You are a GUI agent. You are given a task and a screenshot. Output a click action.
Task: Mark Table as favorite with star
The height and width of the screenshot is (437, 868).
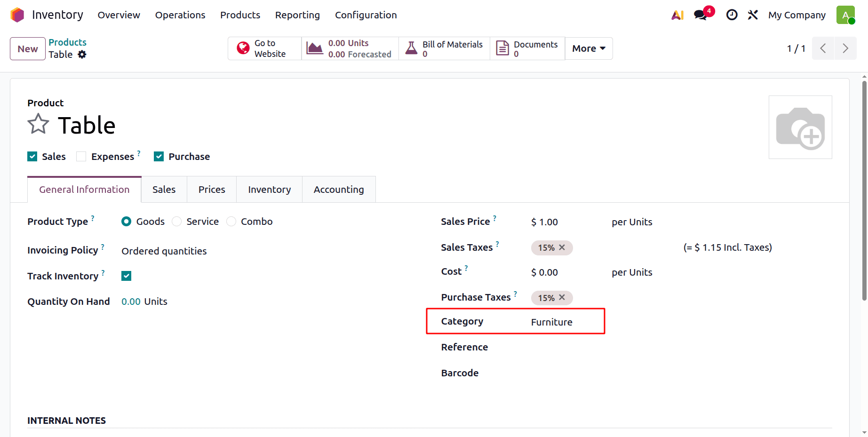pos(38,124)
